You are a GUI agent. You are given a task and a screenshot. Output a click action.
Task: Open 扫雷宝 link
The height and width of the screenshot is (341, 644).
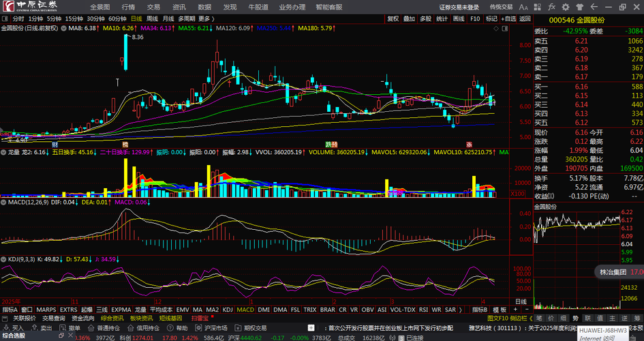200,318
